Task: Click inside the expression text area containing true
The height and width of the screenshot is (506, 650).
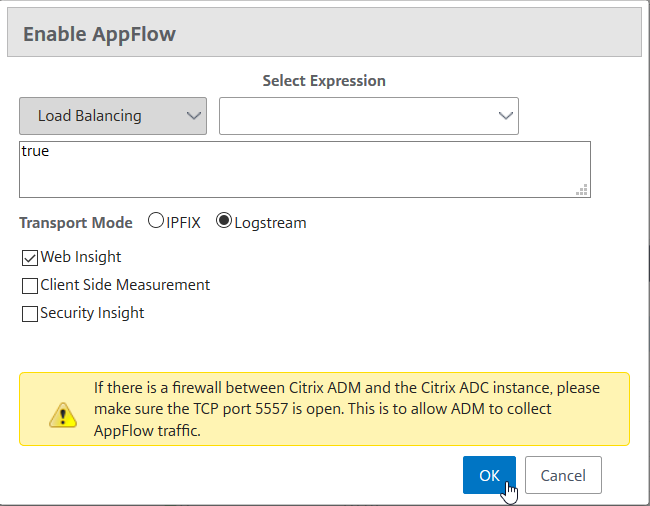Action: pos(305,169)
